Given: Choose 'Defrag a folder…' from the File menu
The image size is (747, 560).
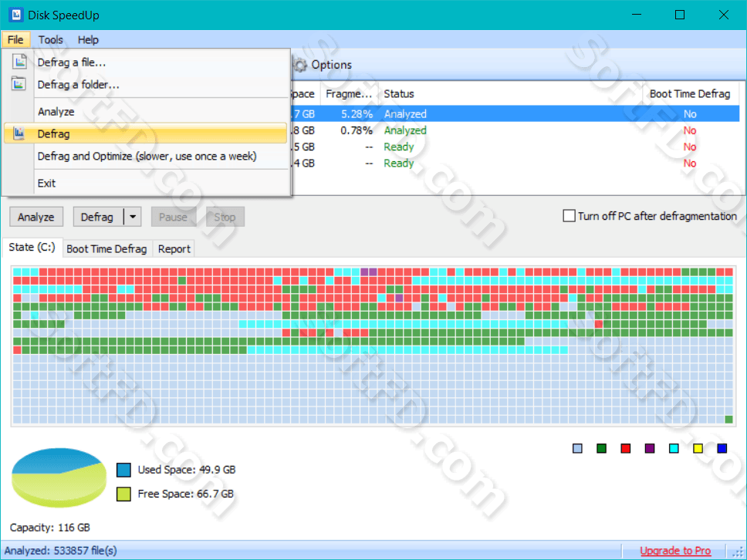Looking at the screenshot, I should point(147,84).
